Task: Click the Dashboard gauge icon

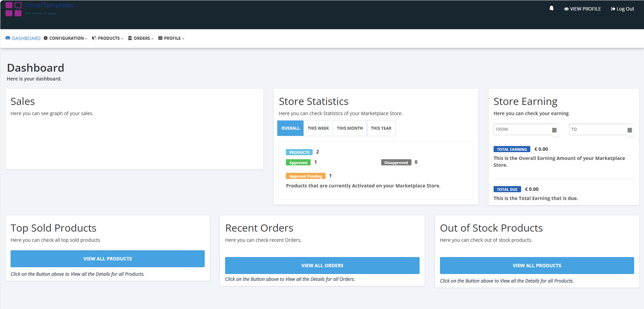Action: point(8,38)
